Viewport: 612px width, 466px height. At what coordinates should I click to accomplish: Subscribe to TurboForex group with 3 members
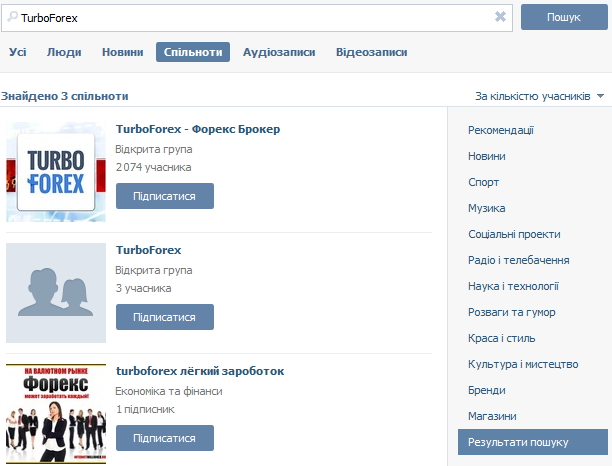coord(165,317)
